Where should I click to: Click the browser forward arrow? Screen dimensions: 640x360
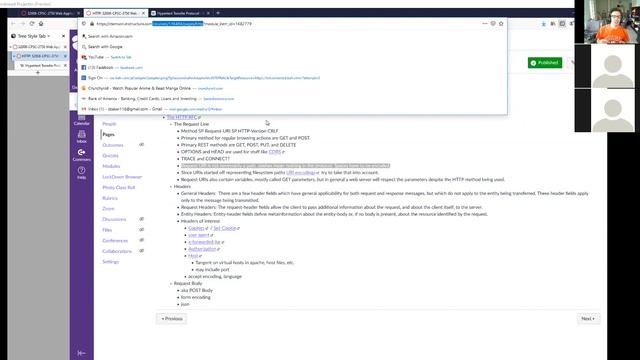22,24
